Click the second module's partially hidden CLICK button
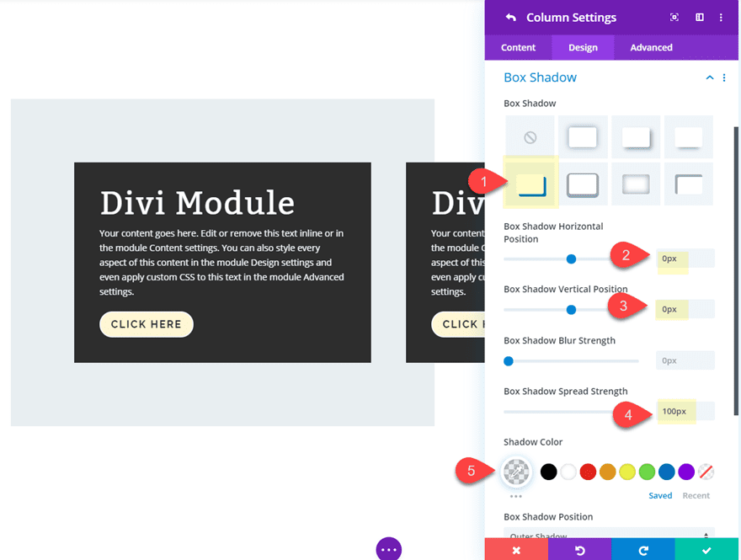Viewport: 741px width, 560px height. tap(458, 324)
